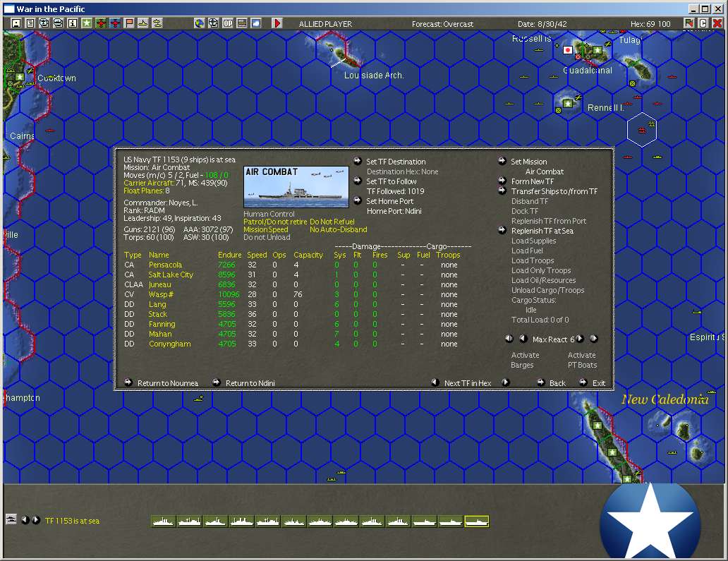Click Exit on the TF panel

[598, 383]
